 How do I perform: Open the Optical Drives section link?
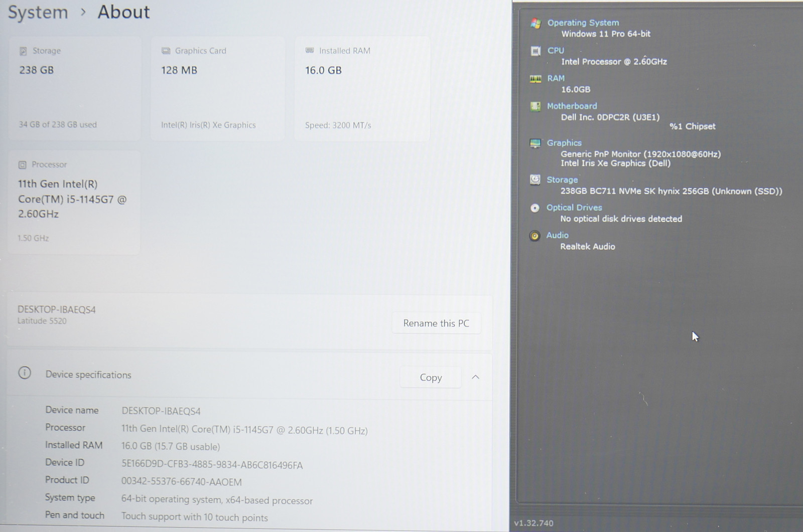point(574,208)
